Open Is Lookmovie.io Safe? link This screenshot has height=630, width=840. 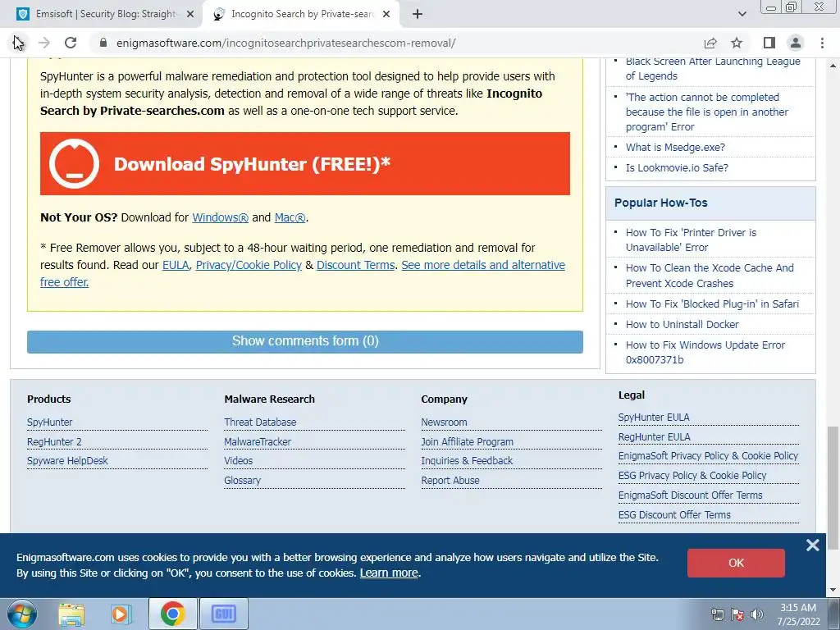677,167
